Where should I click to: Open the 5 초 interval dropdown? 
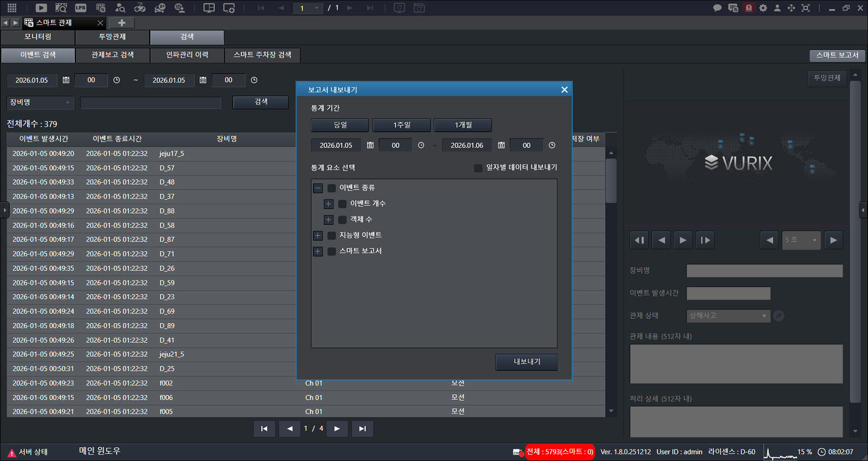801,240
